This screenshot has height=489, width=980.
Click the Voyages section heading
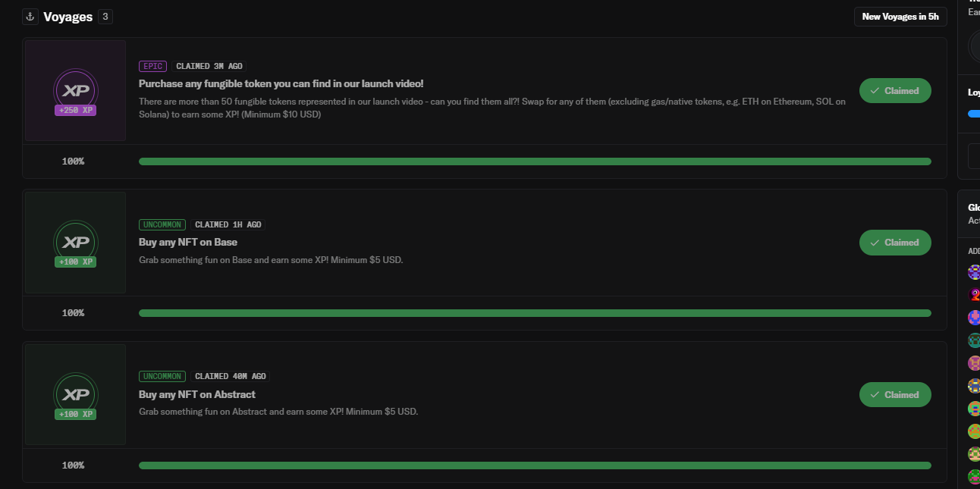68,17
